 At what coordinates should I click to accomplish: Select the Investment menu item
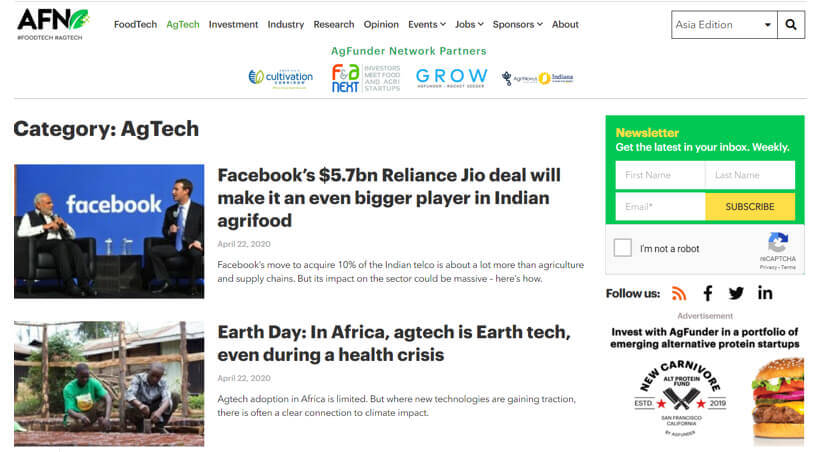pyautogui.click(x=233, y=25)
